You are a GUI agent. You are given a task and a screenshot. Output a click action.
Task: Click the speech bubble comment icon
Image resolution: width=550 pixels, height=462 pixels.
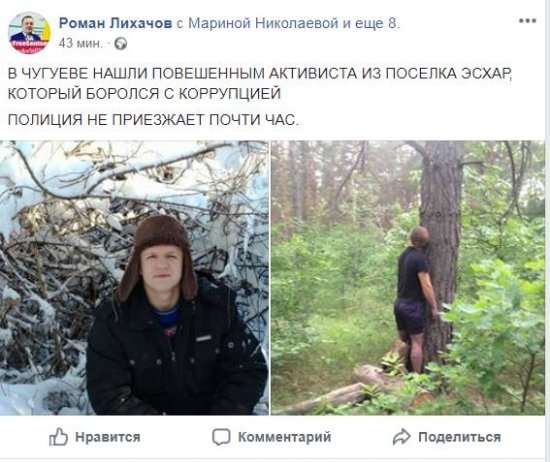click(221, 437)
